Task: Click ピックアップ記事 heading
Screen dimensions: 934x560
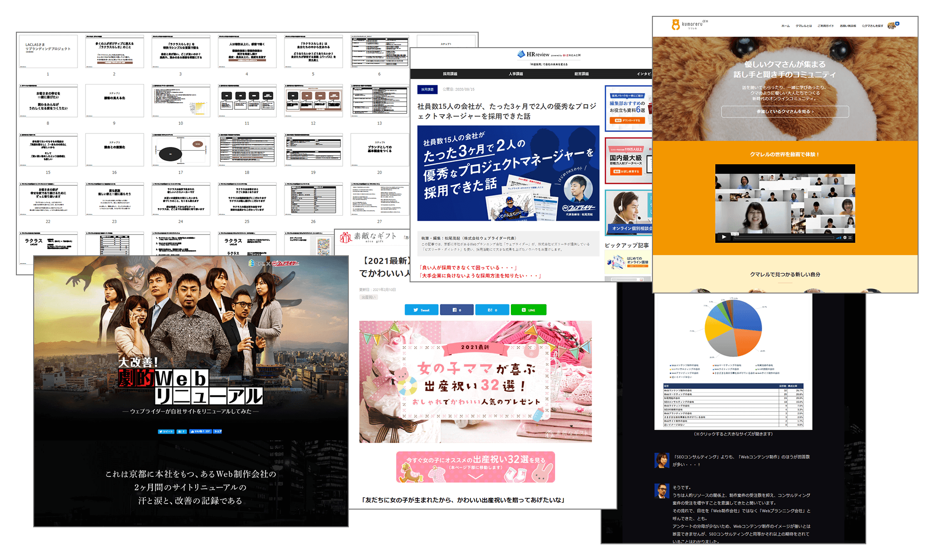Action: (627, 245)
